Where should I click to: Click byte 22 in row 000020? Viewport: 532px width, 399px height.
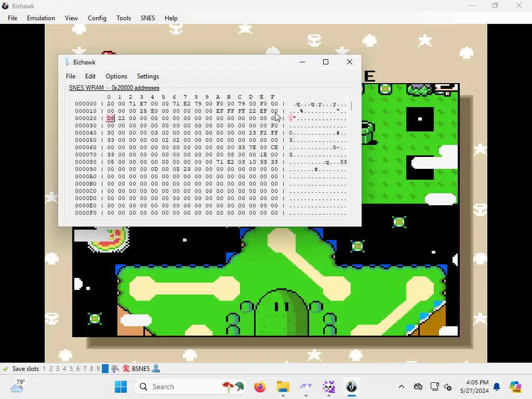click(x=122, y=118)
